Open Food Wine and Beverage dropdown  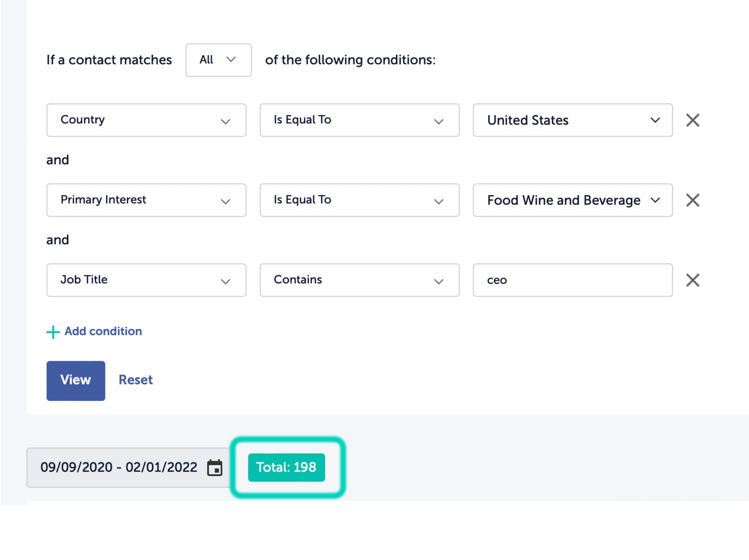point(572,200)
